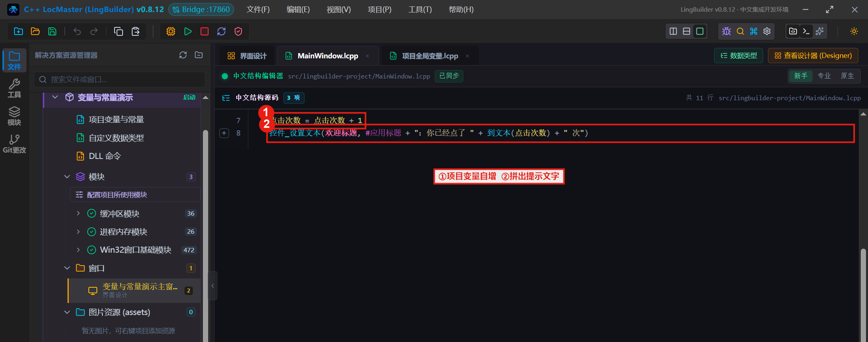Open the 模块 sidebar panel

(x=14, y=116)
